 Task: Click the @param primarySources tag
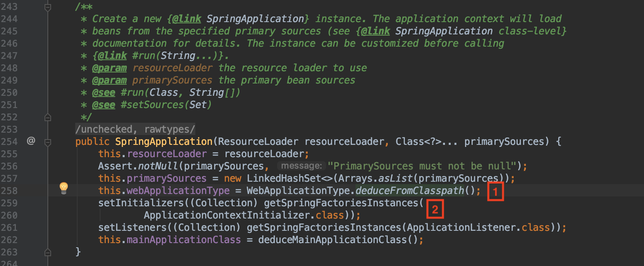152,80
